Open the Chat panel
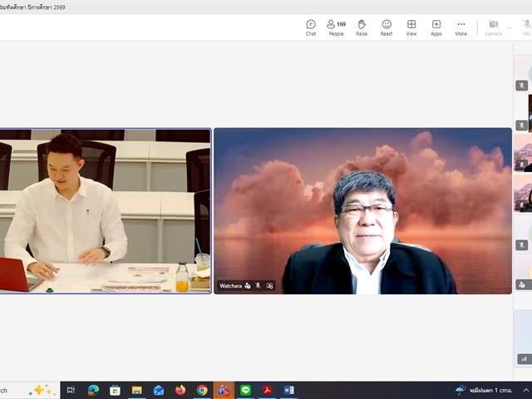This screenshot has height=399, width=532. 311,27
